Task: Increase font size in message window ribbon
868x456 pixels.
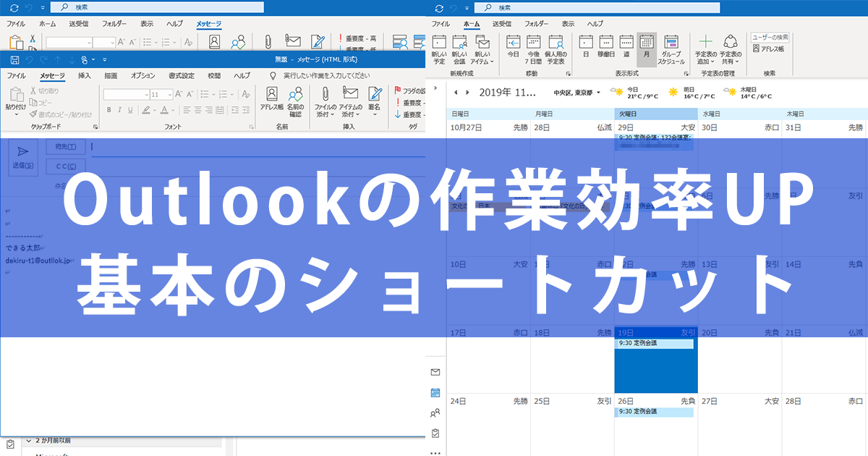Action: (x=179, y=94)
